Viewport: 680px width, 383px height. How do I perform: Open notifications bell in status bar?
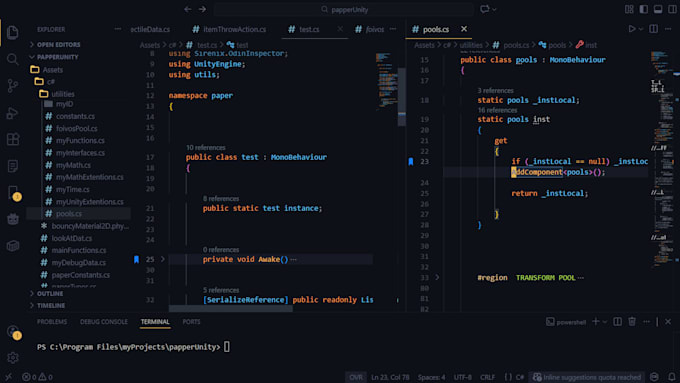[672, 377]
